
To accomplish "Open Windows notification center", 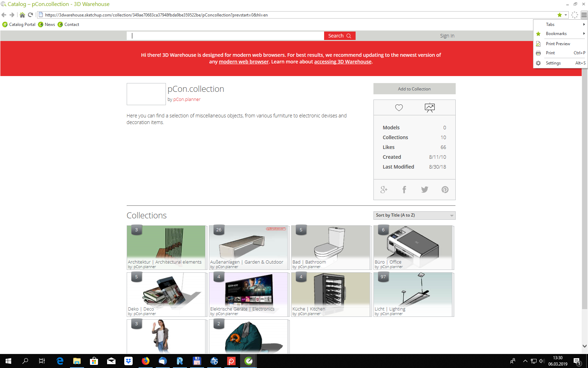I will click(x=577, y=361).
